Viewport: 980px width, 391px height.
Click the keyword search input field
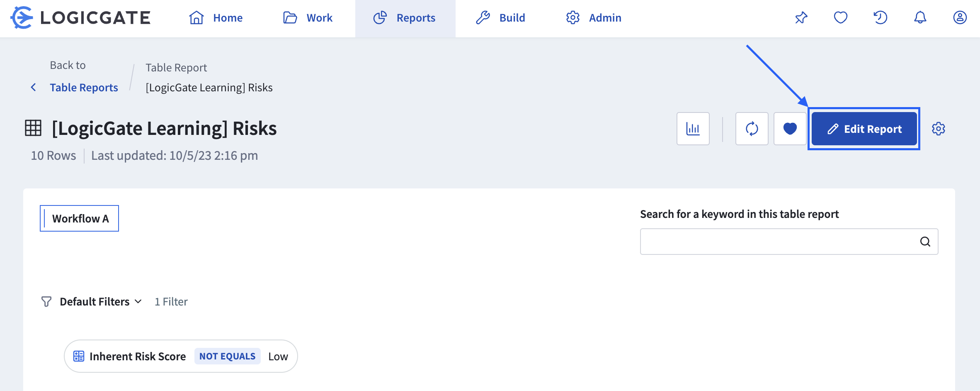coord(789,242)
